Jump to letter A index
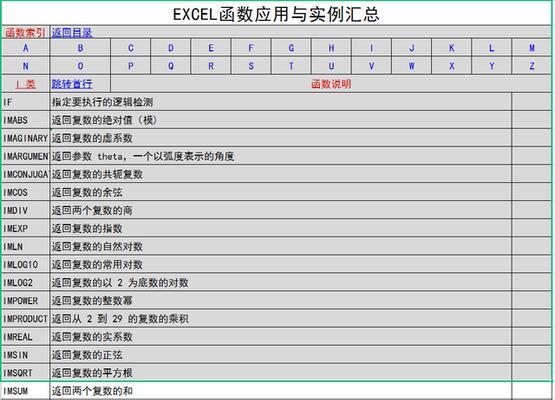555x400 pixels. click(x=25, y=48)
